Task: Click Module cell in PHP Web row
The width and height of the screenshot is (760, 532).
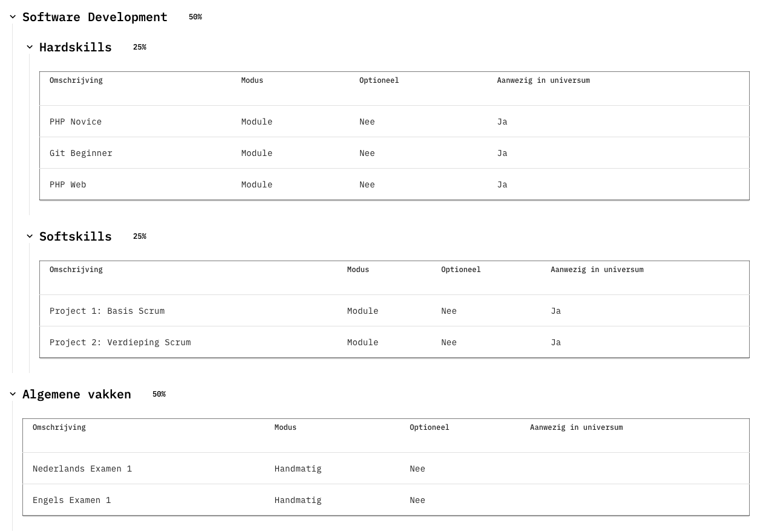Action: click(257, 184)
